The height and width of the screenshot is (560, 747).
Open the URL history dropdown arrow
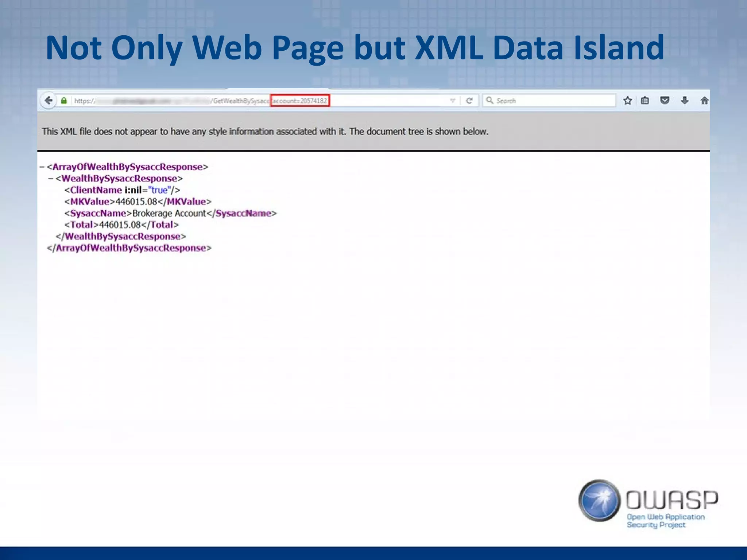click(x=452, y=101)
